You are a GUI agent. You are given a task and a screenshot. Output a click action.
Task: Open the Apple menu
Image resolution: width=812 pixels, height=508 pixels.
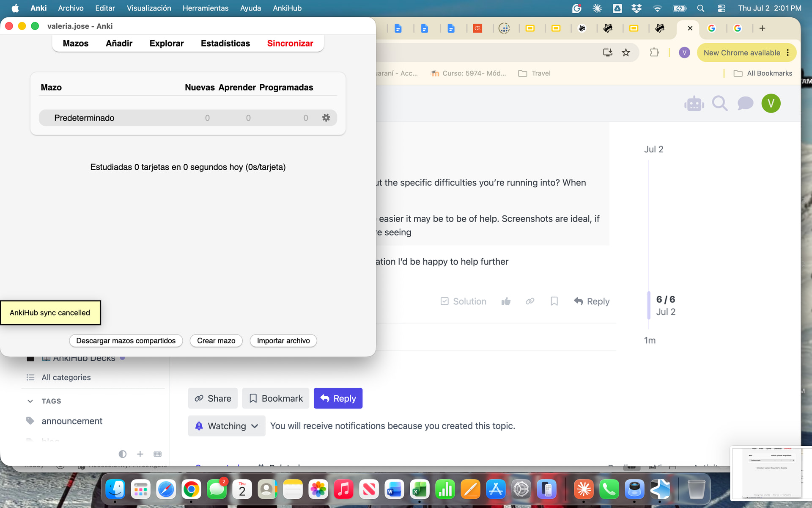tap(15, 8)
